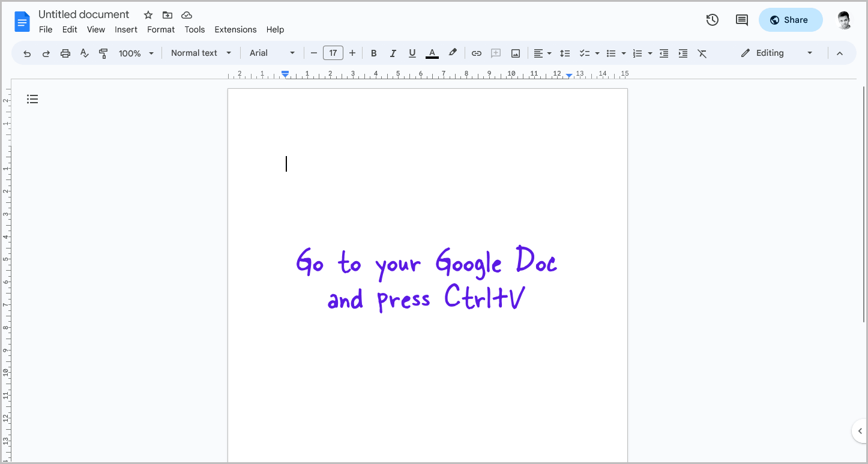This screenshot has width=868, height=464.
Task: Open the Google account avatar
Action: tap(845, 20)
